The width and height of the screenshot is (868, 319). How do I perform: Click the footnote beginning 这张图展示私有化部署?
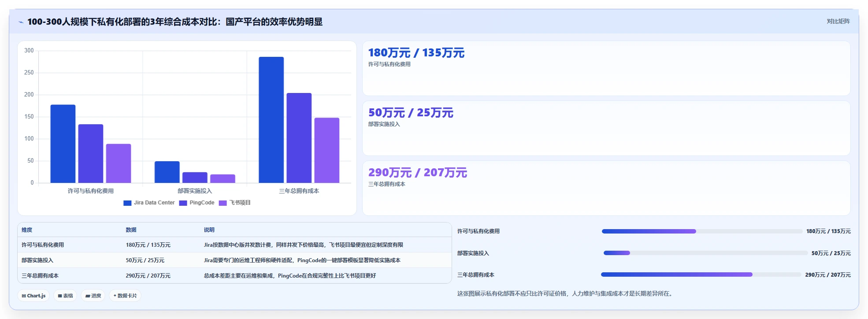[x=565, y=293]
